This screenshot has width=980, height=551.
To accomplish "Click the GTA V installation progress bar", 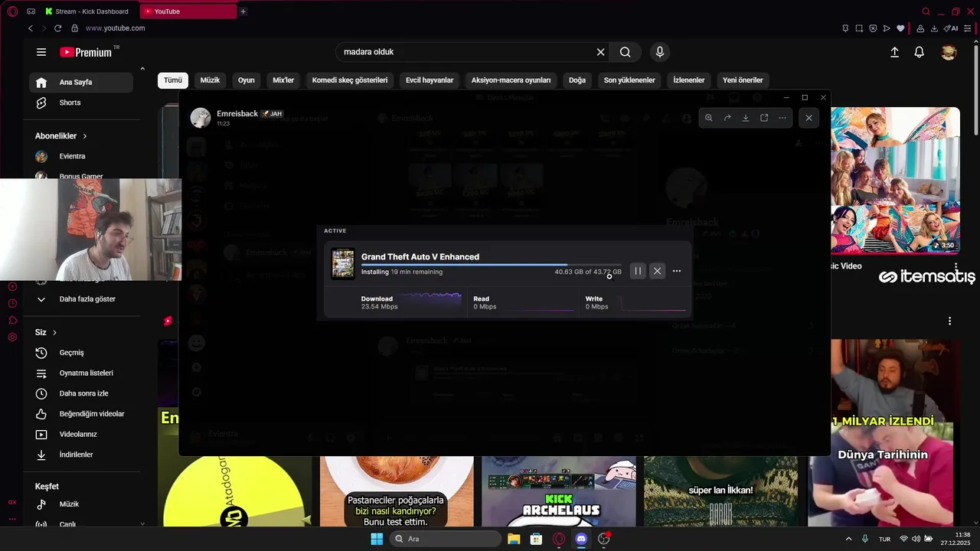I will [x=492, y=265].
